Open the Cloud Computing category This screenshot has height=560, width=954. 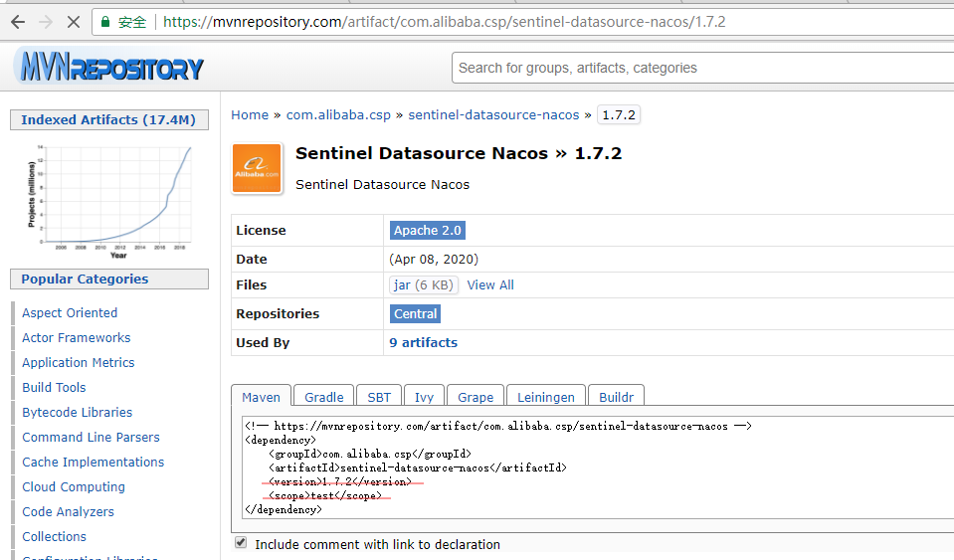click(74, 487)
